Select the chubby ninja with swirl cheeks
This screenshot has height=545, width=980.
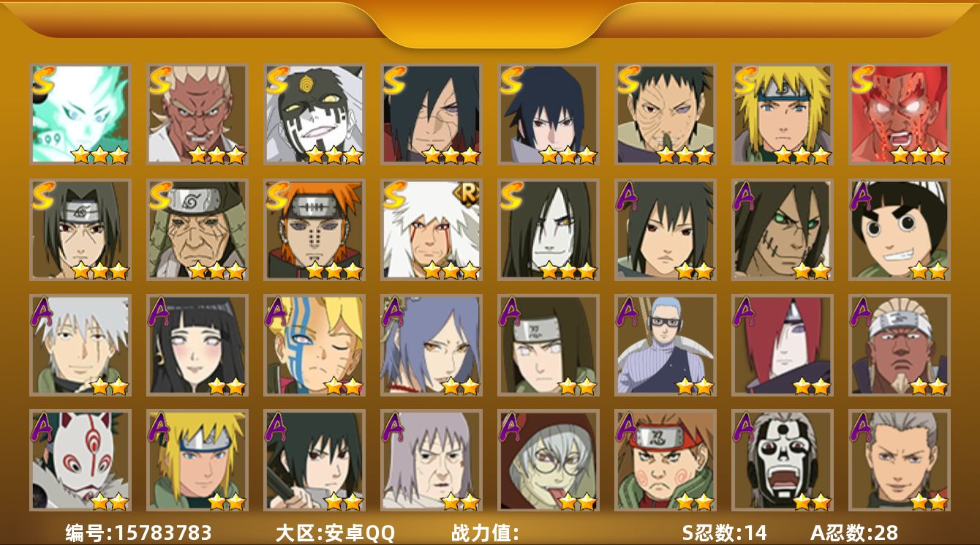pyautogui.click(x=666, y=460)
